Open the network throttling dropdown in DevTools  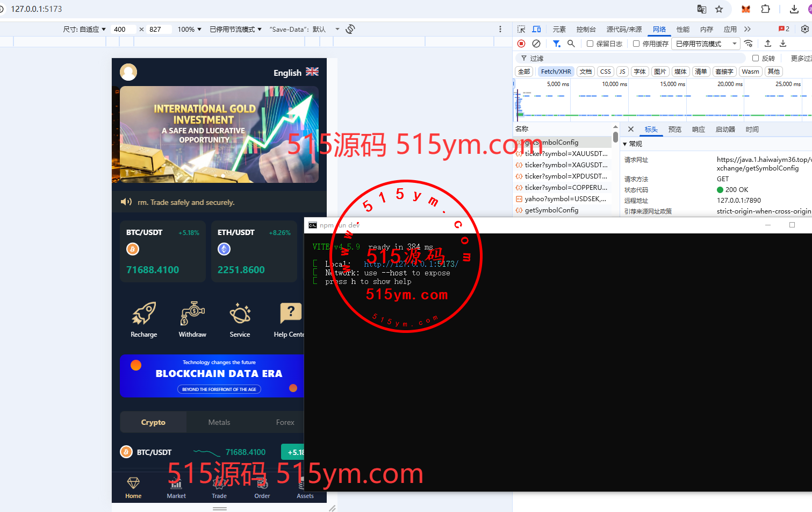click(706, 44)
